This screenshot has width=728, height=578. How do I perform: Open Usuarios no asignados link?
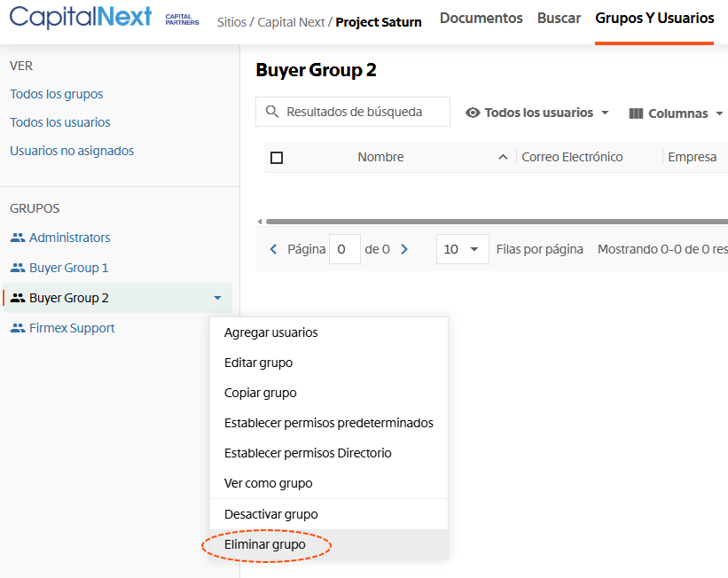72,151
